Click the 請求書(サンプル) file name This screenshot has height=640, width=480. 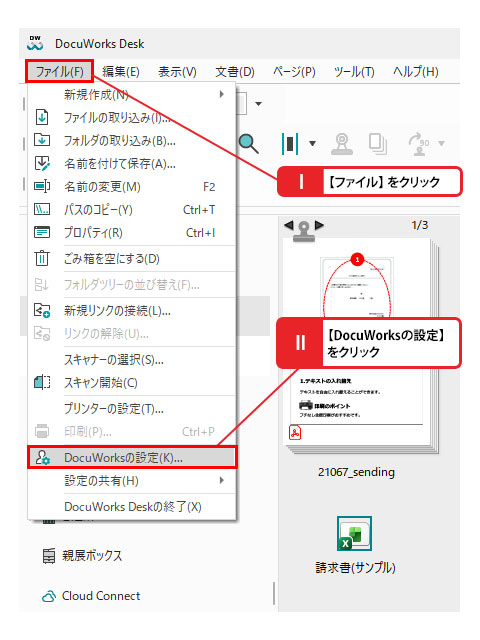[355, 567]
